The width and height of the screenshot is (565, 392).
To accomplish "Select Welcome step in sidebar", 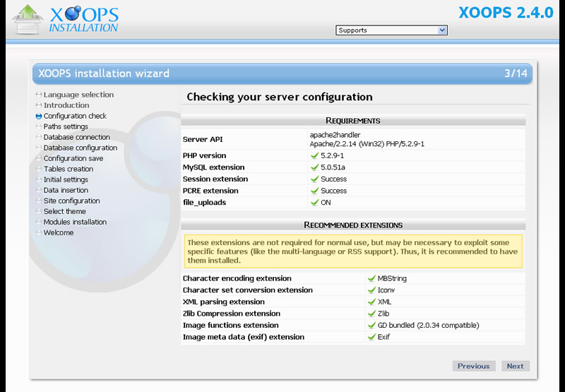I will [x=59, y=233].
